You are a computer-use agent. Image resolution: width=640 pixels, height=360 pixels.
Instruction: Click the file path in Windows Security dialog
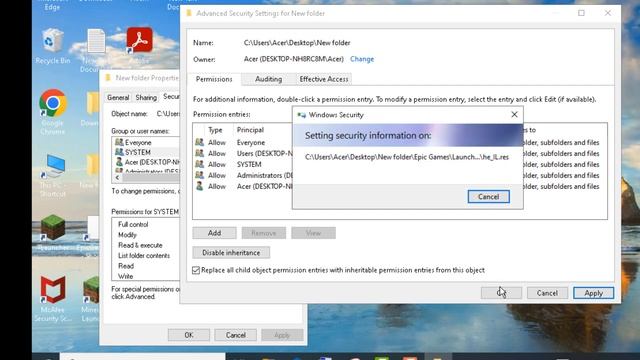(407, 157)
